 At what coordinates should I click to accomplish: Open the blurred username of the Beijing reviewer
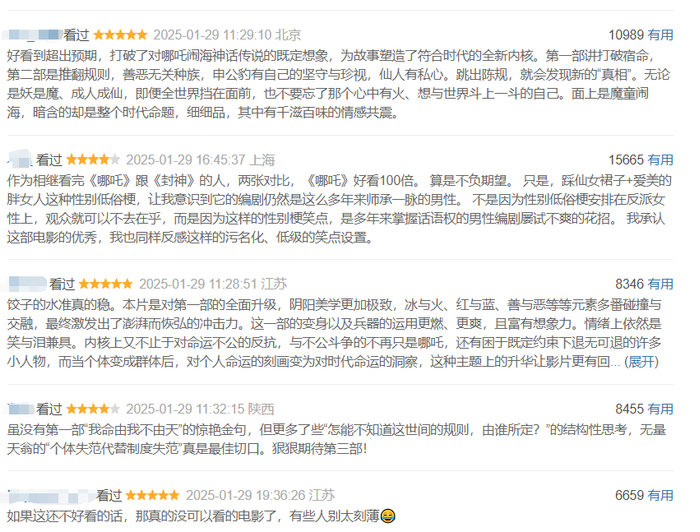33,35
